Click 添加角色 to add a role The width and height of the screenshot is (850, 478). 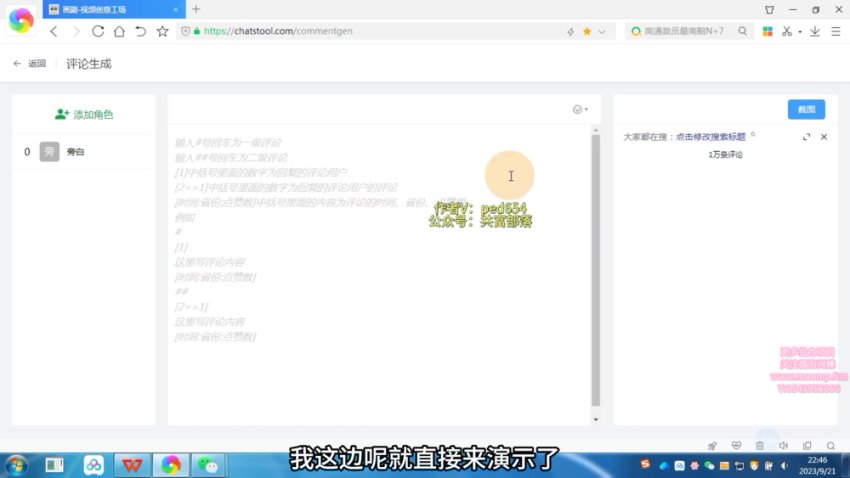pos(84,115)
